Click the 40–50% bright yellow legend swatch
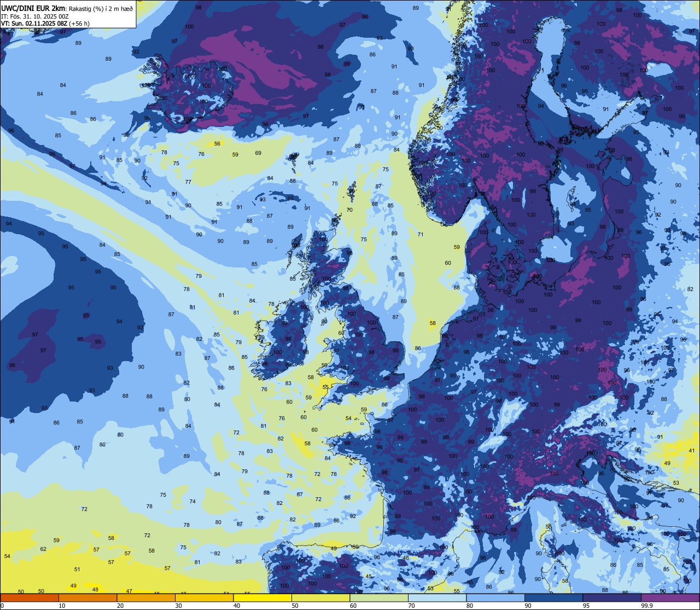 click(262, 597)
